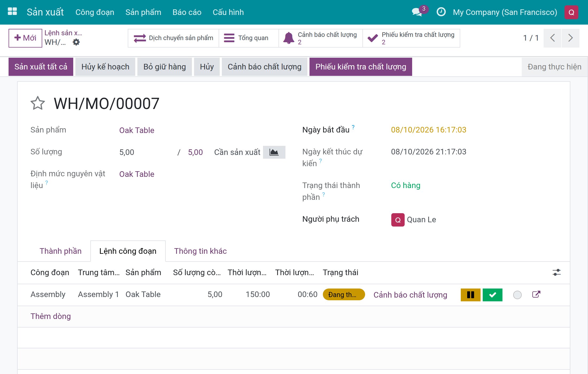588x374 pixels.
Task: Go to next record arrow
Action: coord(571,38)
